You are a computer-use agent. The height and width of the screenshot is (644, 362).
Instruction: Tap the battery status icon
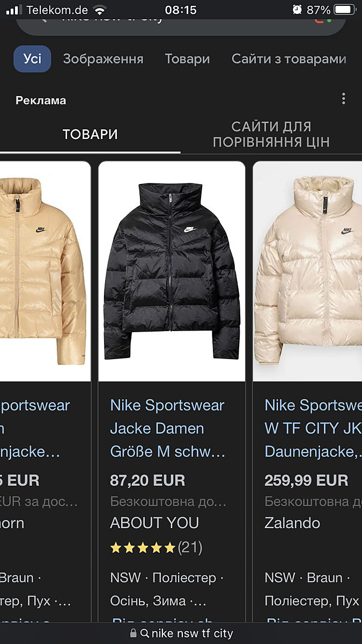(x=345, y=10)
